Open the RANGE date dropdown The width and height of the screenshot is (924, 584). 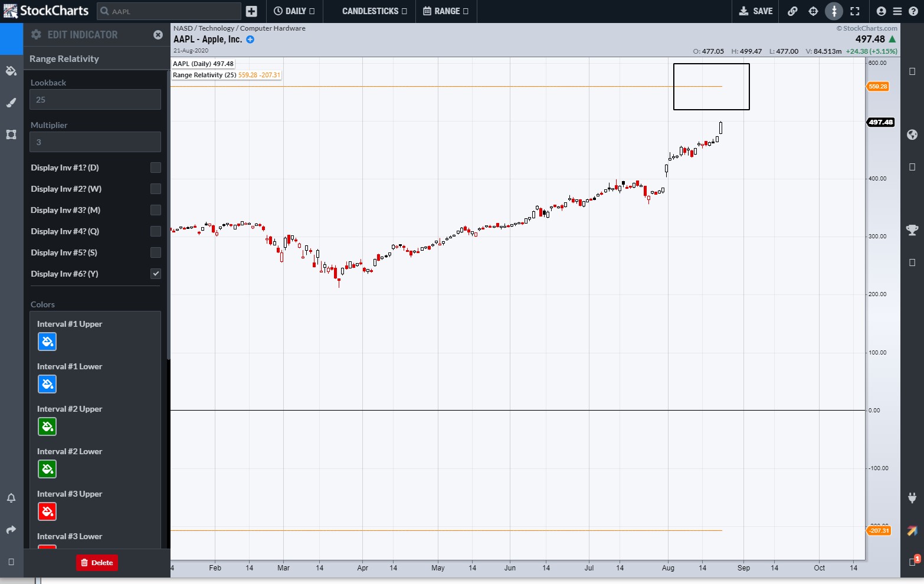tap(445, 11)
